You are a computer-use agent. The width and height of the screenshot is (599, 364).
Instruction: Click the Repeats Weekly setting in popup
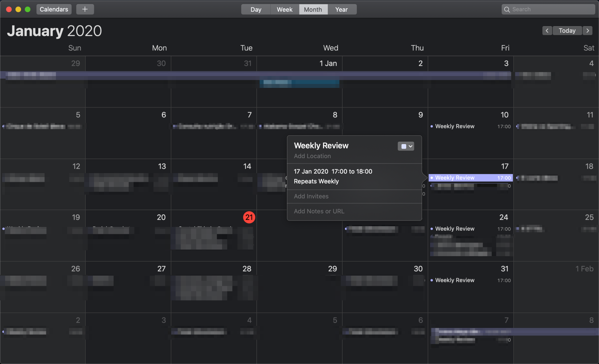coord(316,181)
